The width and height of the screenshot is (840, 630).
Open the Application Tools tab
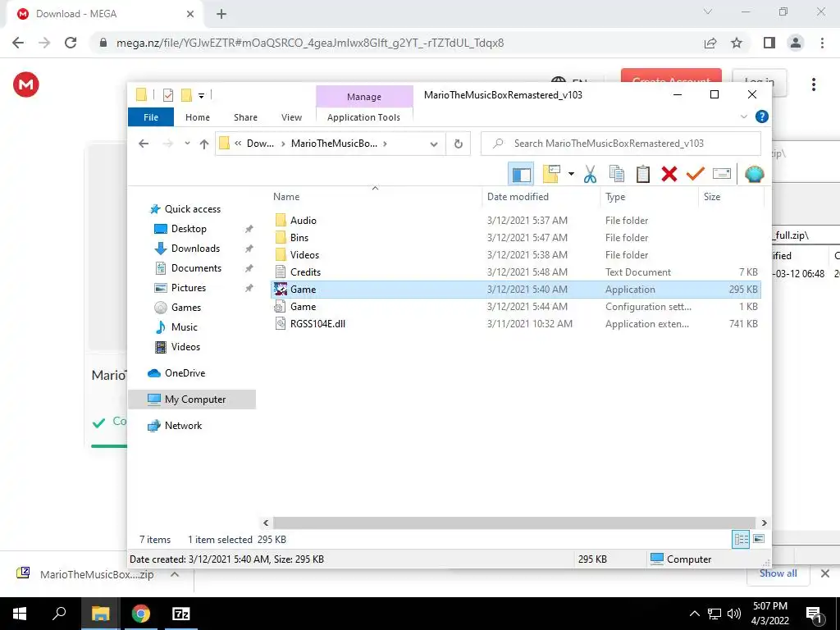click(363, 117)
